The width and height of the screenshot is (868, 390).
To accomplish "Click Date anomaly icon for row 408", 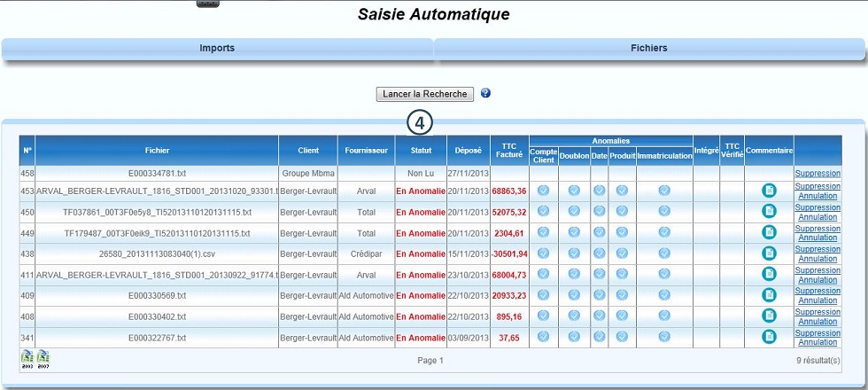I will click(x=599, y=316).
